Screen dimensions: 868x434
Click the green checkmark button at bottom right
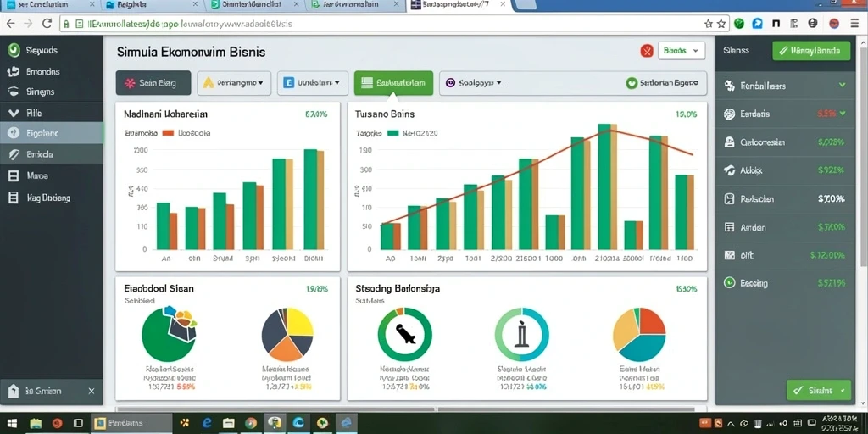coord(818,390)
